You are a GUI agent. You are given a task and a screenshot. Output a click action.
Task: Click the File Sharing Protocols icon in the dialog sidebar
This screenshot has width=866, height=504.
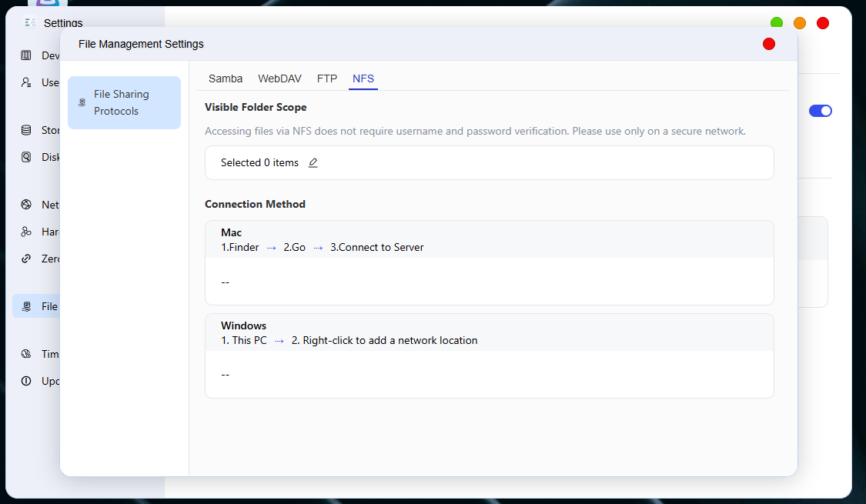coord(82,102)
